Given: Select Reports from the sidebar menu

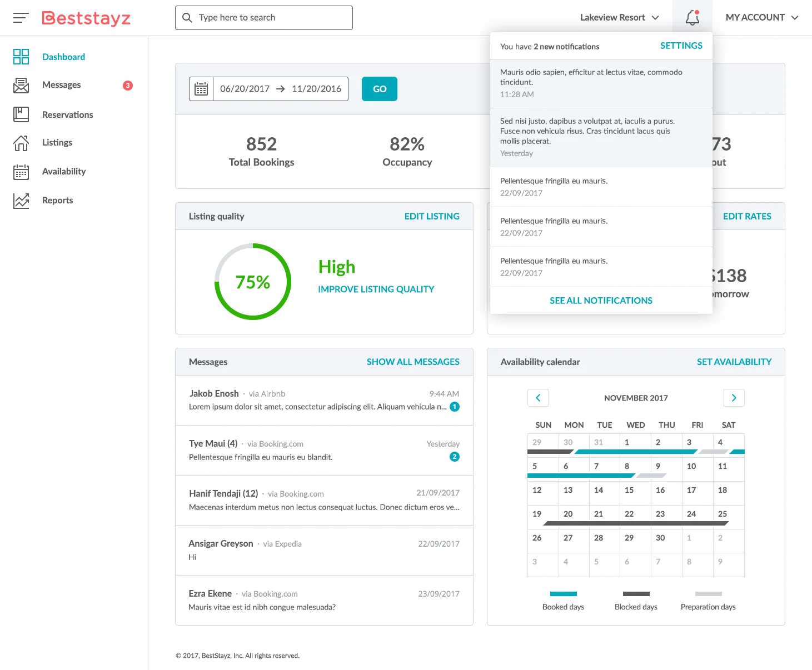Looking at the screenshot, I should point(57,201).
